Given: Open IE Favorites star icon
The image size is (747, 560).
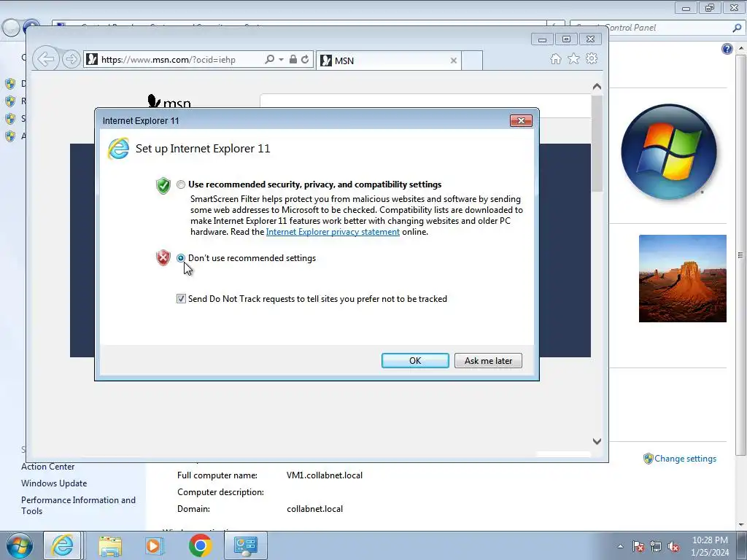Looking at the screenshot, I should coord(573,58).
